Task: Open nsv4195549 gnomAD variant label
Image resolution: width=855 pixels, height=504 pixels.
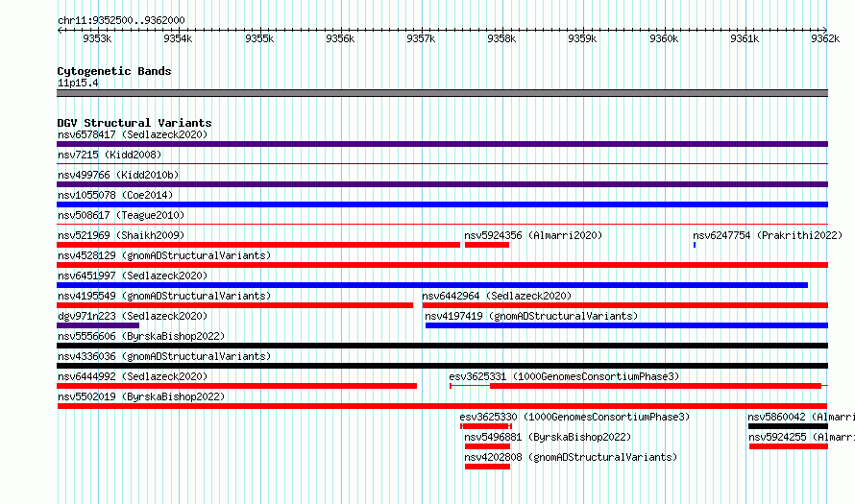Action: pyautogui.click(x=164, y=296)
